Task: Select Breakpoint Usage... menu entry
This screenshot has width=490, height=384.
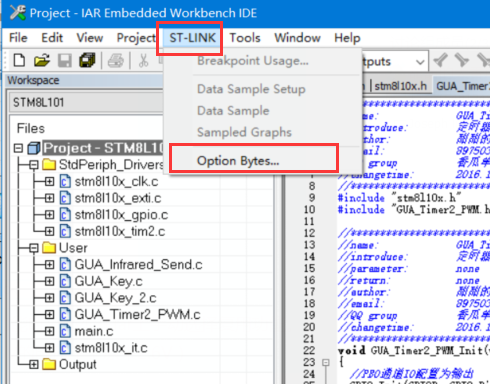Action: [253, 61]
